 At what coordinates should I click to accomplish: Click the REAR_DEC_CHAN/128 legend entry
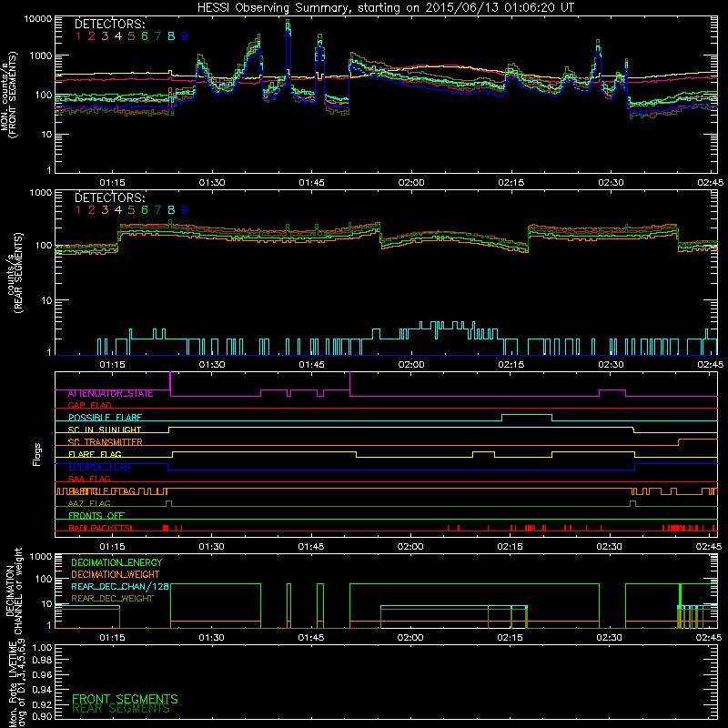(120, 586)
